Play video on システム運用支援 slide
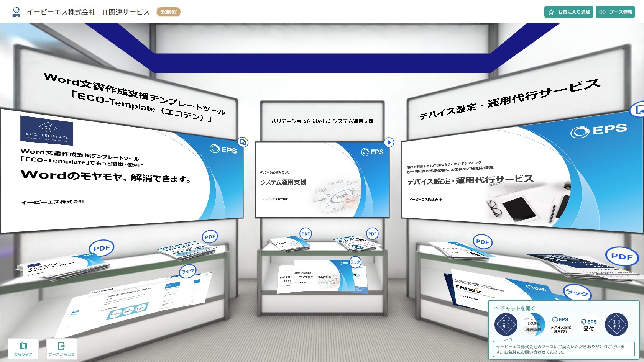This screenshot has height=362, width=644. (389, 143)
